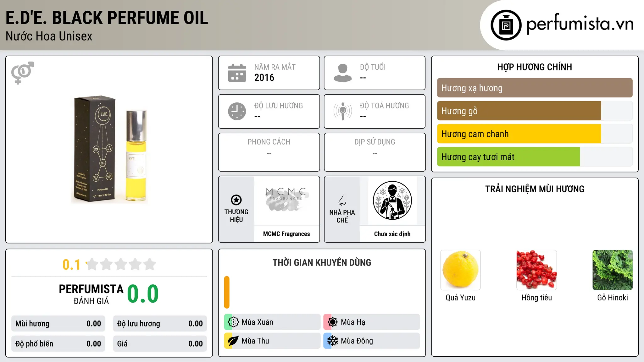The image size is (644, 362).
Task: Click the Độ tuổi label
Action: click(x=373, y=67)
